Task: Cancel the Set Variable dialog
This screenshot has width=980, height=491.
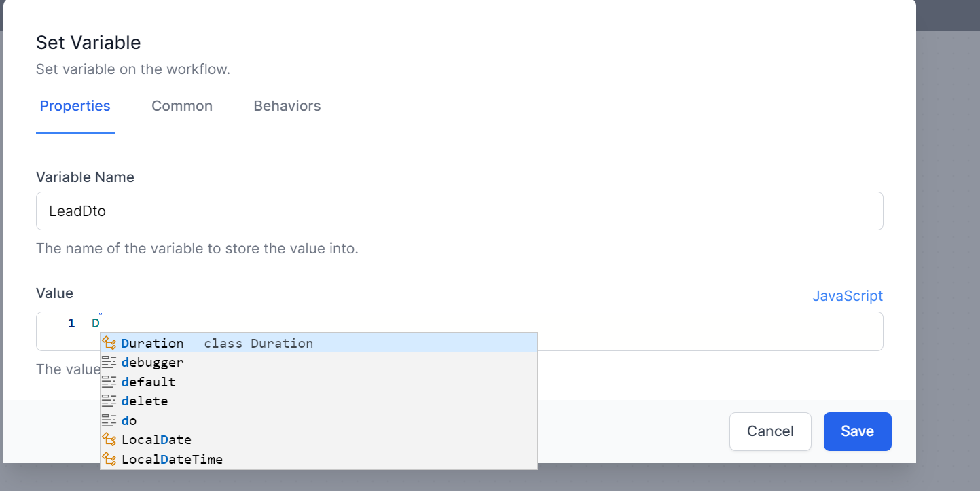Action: click(770, 431)
